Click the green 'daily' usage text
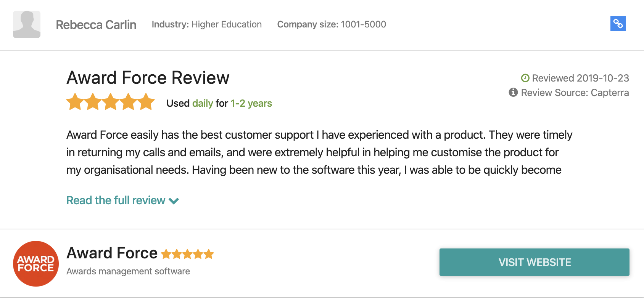 coord(203,103)
